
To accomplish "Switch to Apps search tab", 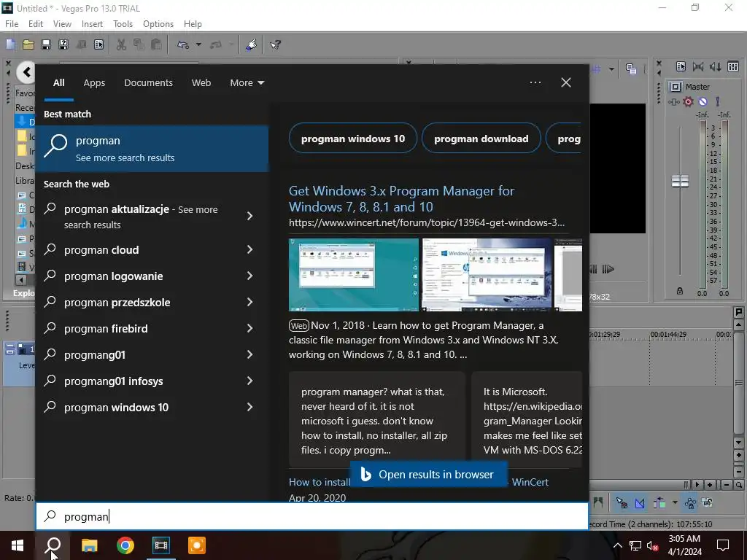I will (94, 83).
